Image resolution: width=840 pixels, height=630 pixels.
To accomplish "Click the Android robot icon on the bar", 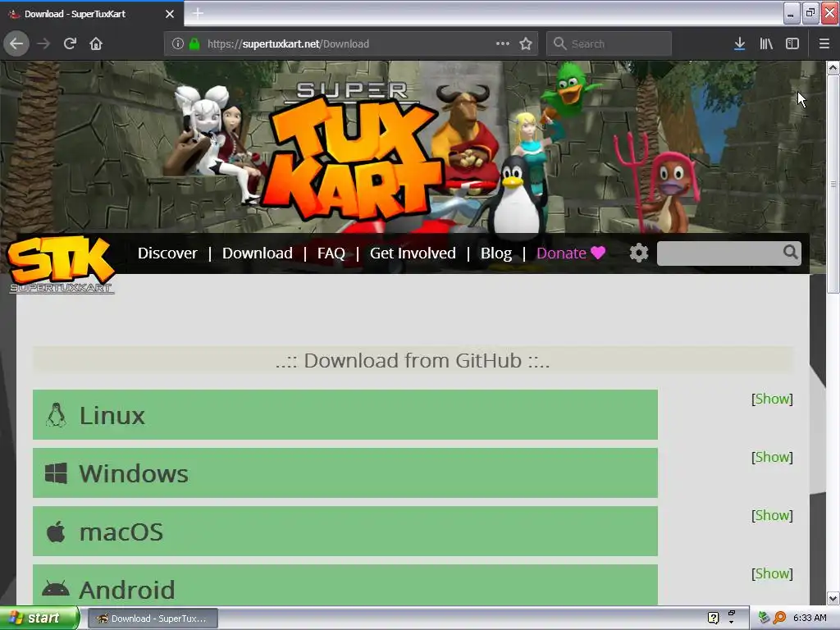I will (x=56, y=589).
